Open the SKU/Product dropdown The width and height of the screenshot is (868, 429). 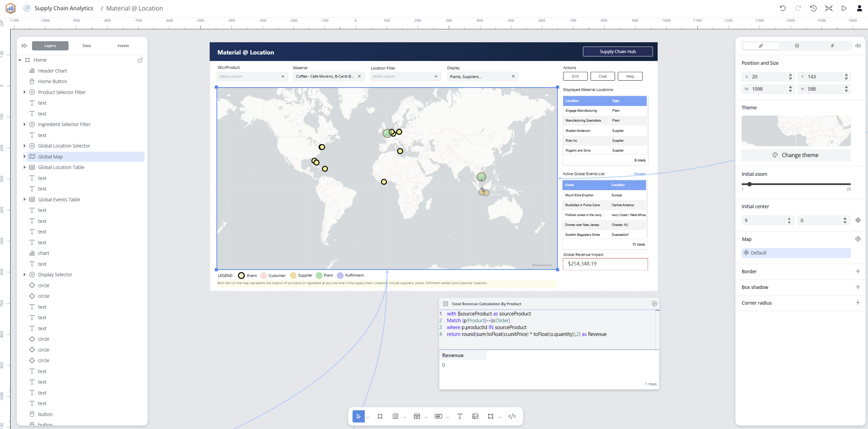[252, 76]
